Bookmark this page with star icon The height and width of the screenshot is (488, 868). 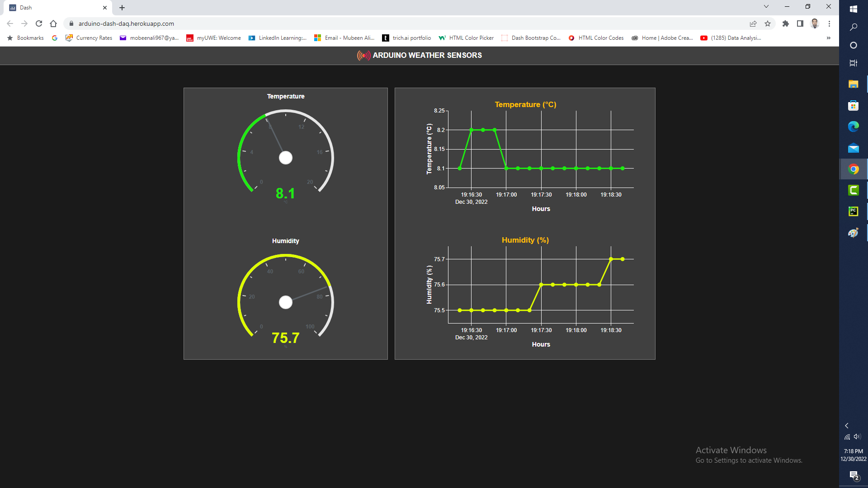pos(768,23)
